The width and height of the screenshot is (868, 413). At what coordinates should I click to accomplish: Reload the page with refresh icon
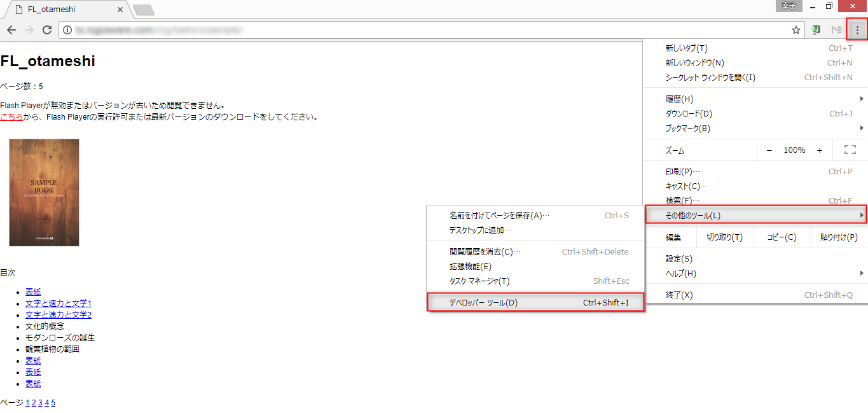(x=47, y=30)
